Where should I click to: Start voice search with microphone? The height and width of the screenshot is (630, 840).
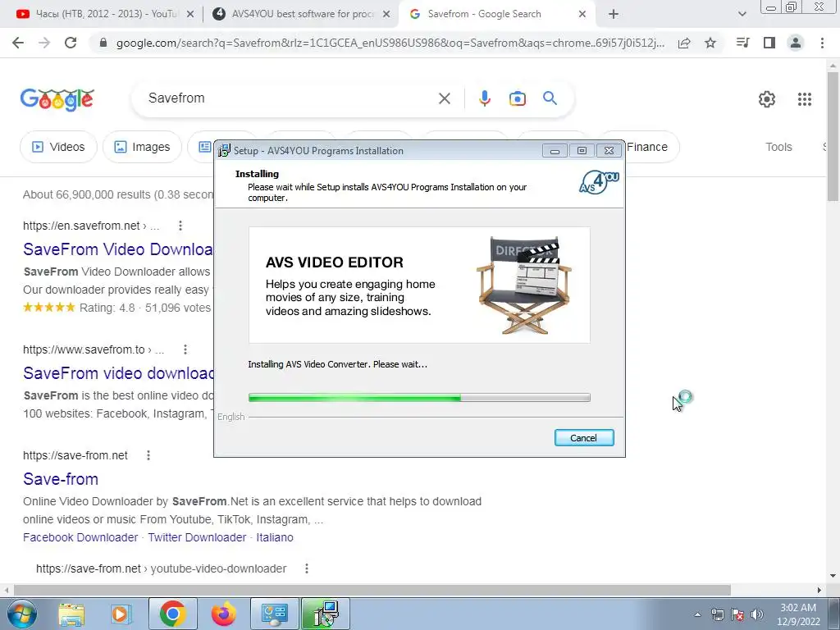tap(485, 98)
